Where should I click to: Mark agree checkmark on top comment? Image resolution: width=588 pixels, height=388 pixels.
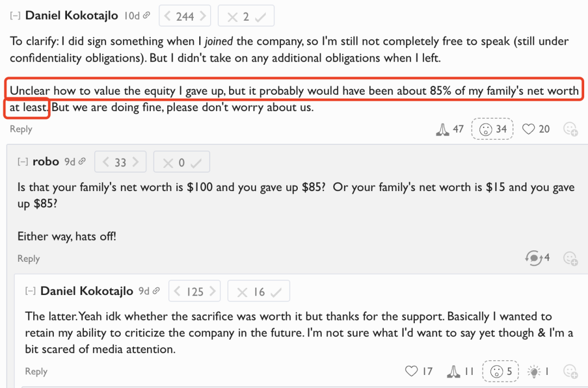[260, 17]
